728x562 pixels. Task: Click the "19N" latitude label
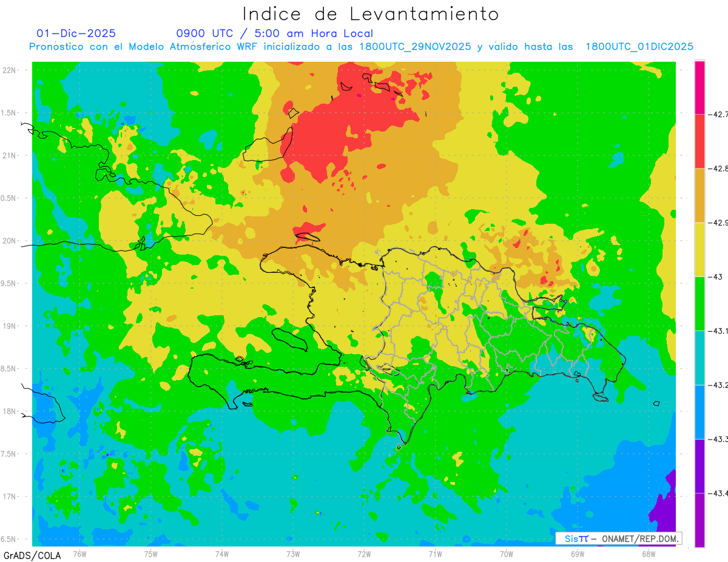click(x=10, y=326)
